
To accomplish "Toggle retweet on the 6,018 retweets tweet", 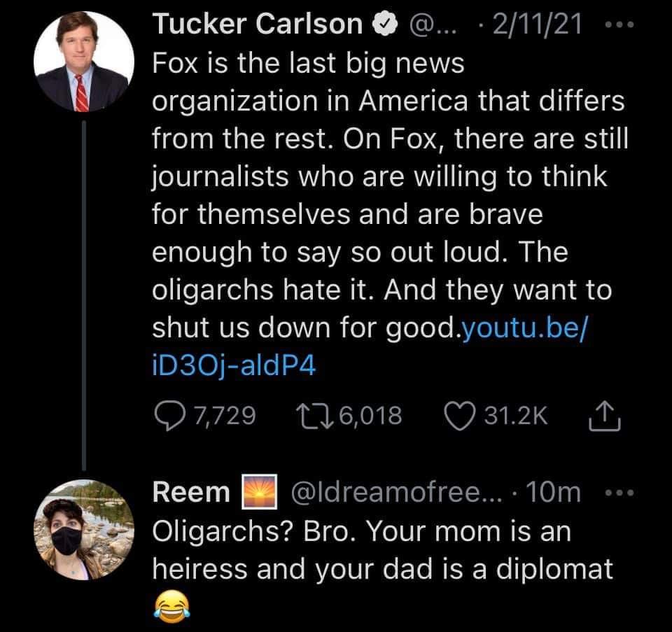I will click(305, 416).
